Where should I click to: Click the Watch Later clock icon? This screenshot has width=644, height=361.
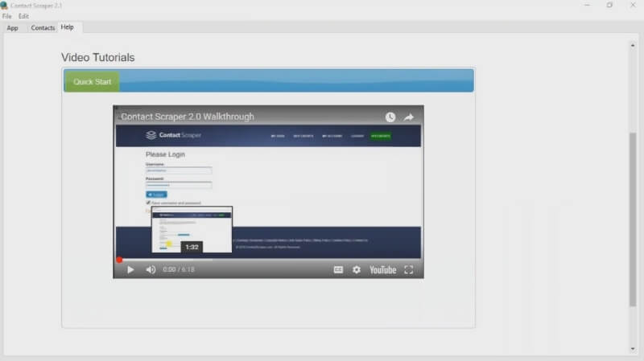[x=390, y=117]
